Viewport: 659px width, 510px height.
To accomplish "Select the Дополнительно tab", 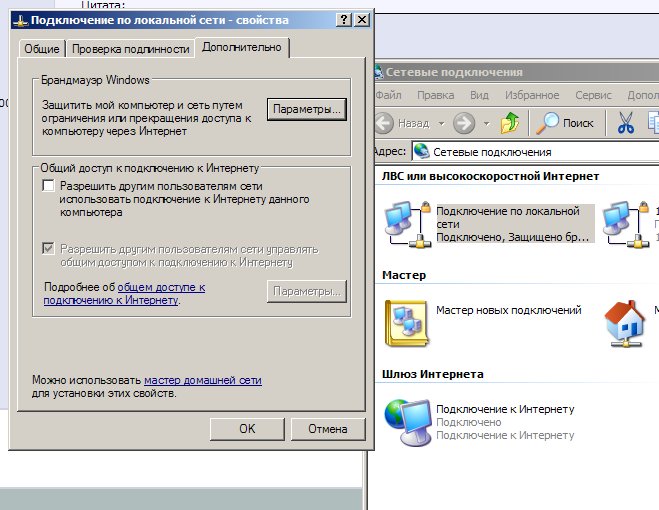I will (x=242, y=48).
